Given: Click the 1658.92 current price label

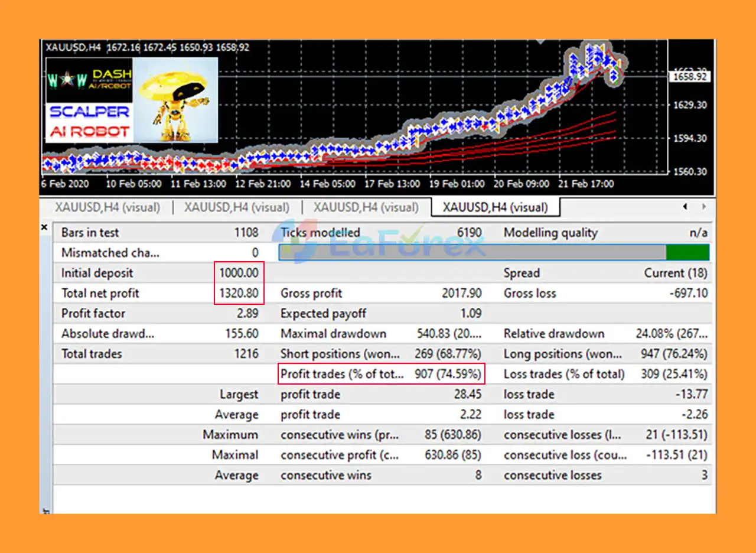Looking at the screenshot, I should (690, 77).
